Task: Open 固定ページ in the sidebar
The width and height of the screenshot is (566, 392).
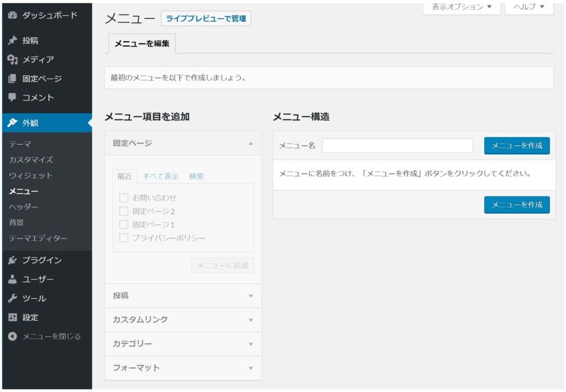Action: (42, 78)
